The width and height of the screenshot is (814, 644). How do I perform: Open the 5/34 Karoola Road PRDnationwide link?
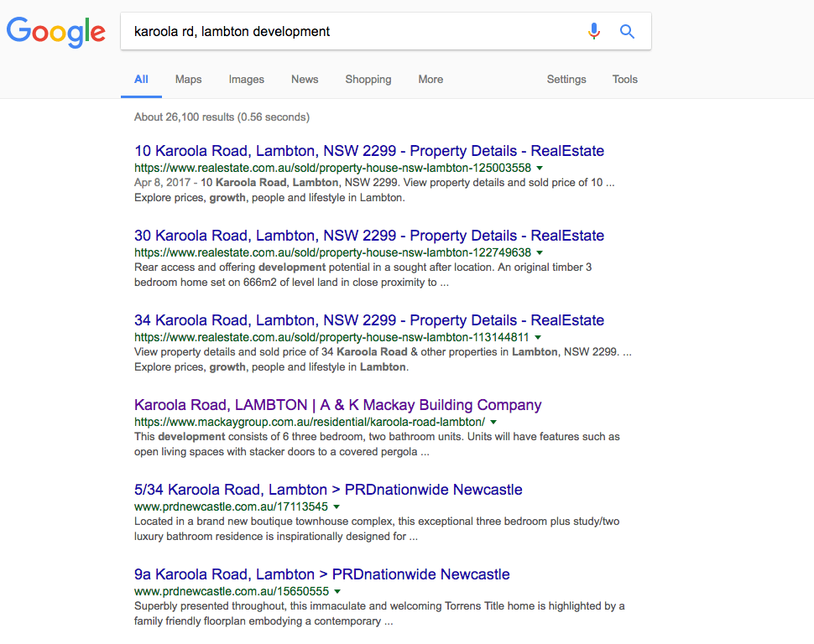[328, 490]
